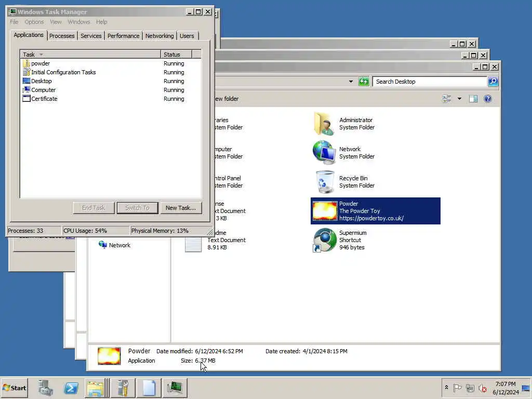Viewport: 532px width, 399px height.
Task: Click the network tray icon
Action: pyautogui.click(x=470, y=388)
